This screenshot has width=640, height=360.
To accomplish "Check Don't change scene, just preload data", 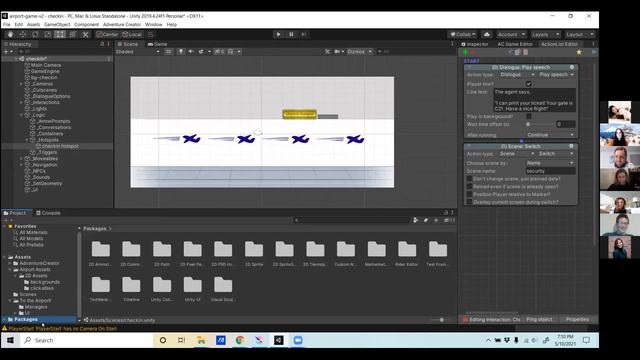I will pyautogui.click(x=469, y=179).
